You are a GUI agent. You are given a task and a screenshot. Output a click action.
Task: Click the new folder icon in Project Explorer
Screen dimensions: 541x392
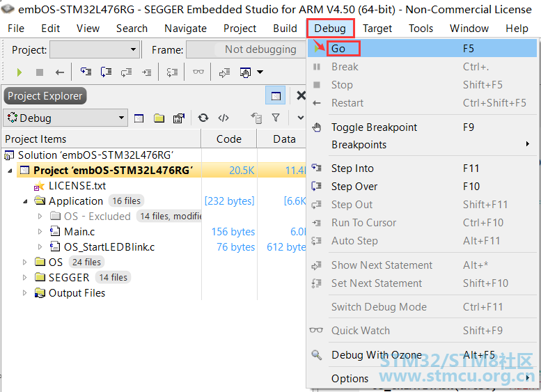(159, 118)
